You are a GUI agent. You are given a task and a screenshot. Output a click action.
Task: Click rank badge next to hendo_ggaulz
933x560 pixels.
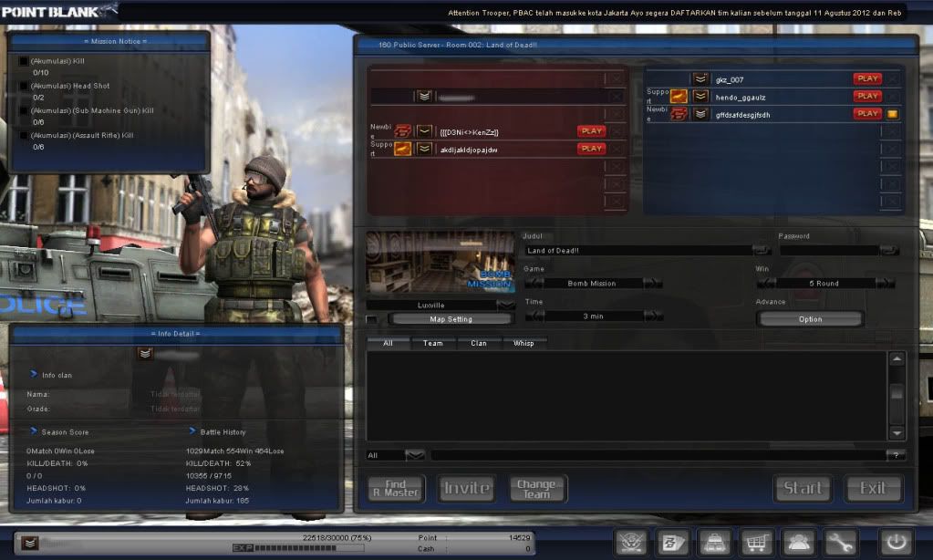[700, 97]
